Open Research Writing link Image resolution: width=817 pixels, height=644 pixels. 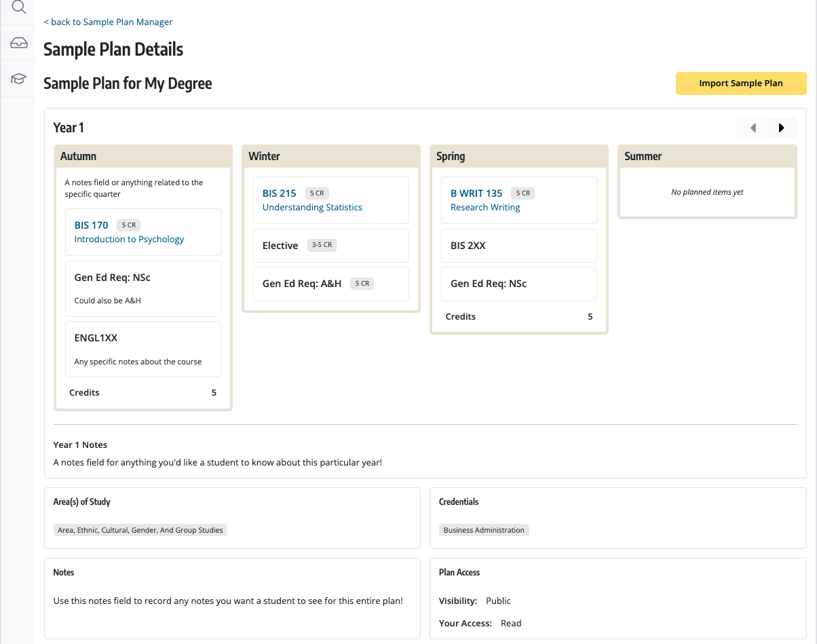pos(485,208)
